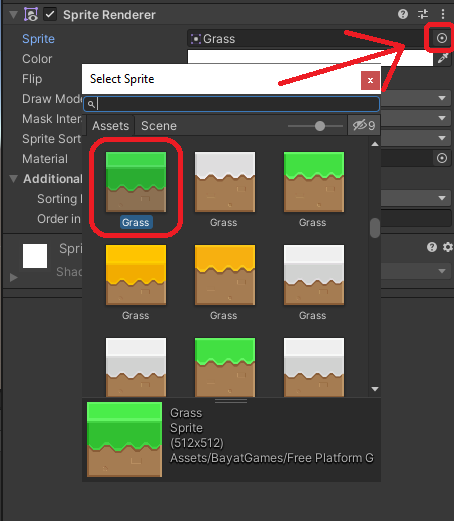Click the Sprite Renderer component icon
The height and width of the screenshot is (521, 454).
point(31,14)
